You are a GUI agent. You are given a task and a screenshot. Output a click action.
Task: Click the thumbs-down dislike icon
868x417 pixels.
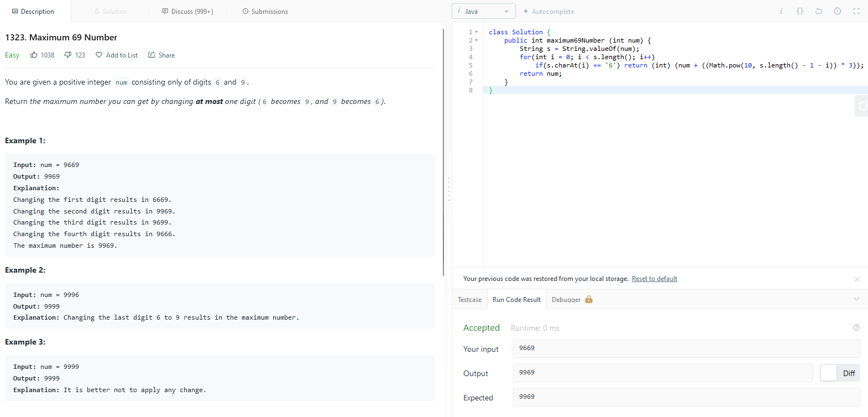point(67,55)
